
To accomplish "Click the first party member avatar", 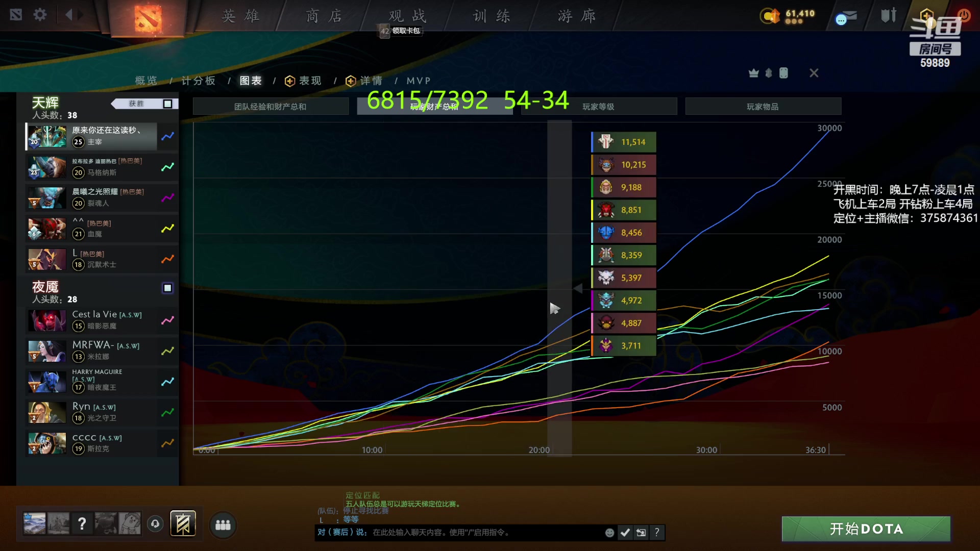I will tap(34, 523).
